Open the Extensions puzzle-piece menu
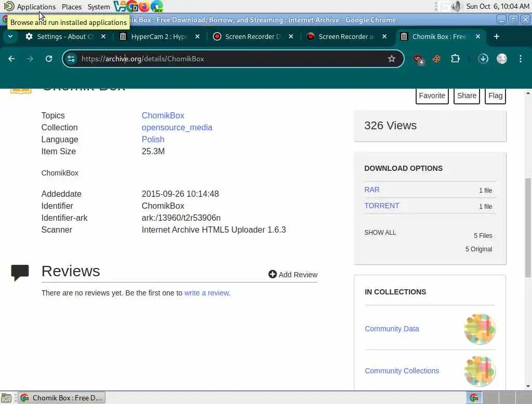Image resolution: width=532 pixels, height=404 pixels. [455, 59]
